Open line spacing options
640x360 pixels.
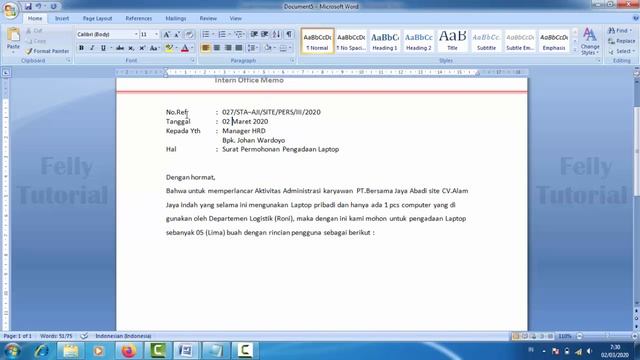[253, 48]
